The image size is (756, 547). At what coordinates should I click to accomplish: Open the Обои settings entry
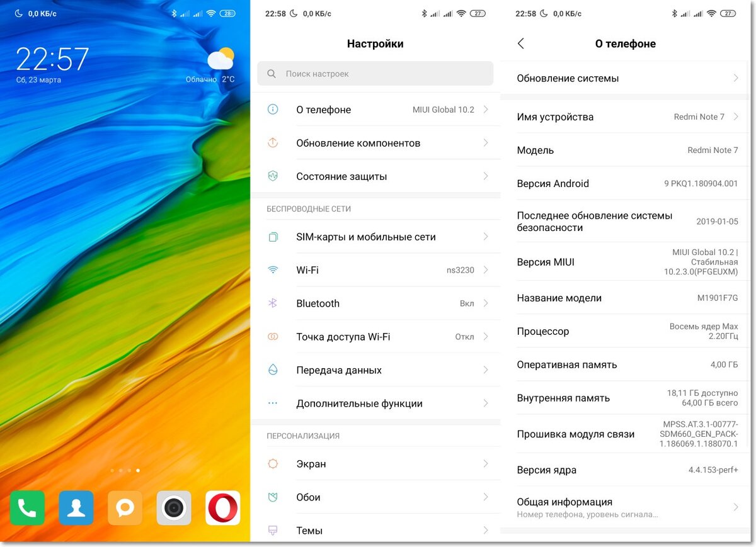pyautogui.click(x=375, y=497)
